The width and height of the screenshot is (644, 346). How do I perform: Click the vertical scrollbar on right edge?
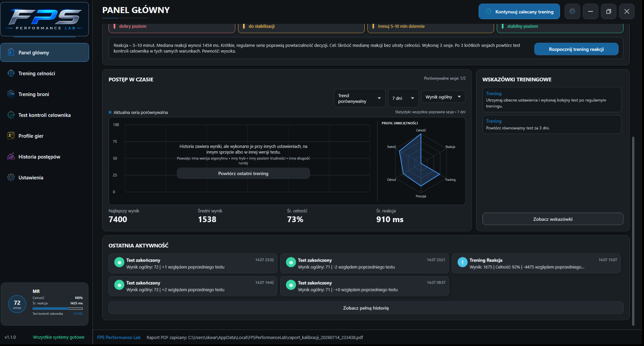(633, 231)
